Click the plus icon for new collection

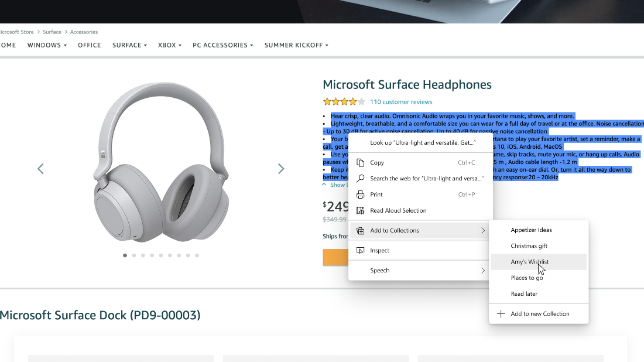[x=501, y=314]
